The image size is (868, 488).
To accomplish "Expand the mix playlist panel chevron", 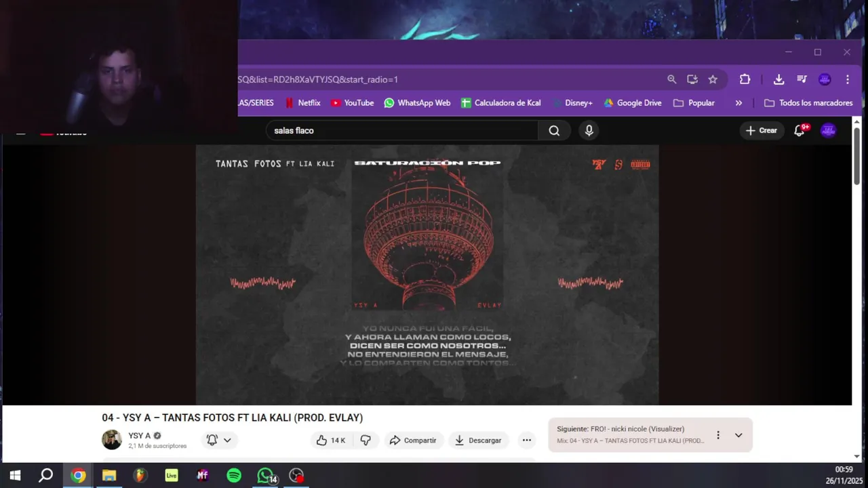I will [738, 435].
